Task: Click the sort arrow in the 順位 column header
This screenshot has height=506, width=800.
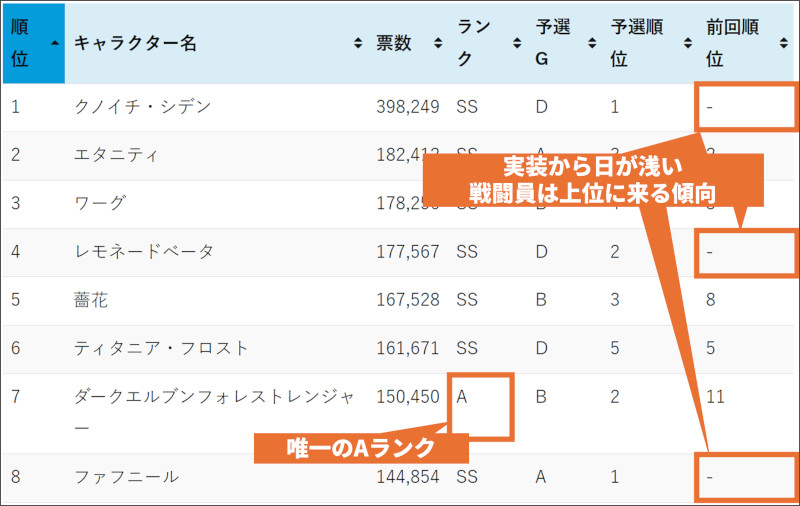Action: click(x=53, y=43)
